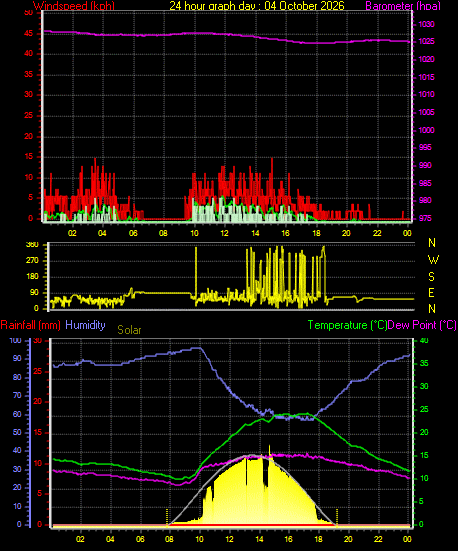
Task: Click the "Temperature (°C)" legend label
Action: click(347, 325)
